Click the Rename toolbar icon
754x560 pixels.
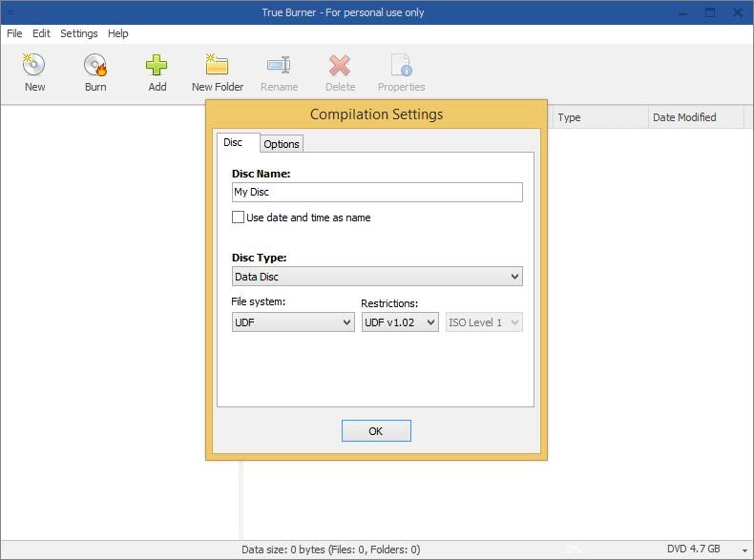279,65
